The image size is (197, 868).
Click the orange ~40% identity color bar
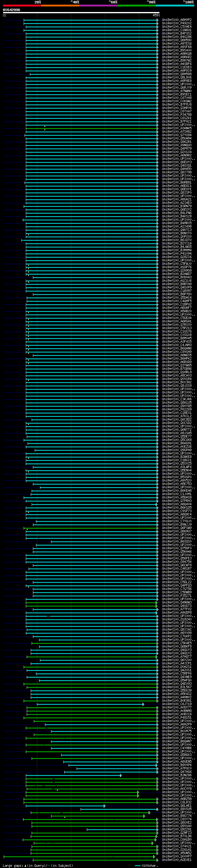[x=60, y=6]
